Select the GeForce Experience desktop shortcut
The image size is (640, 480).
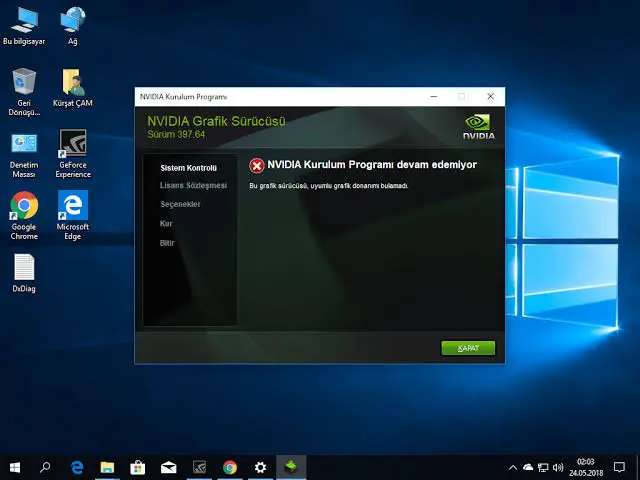(x=73, y=154)
